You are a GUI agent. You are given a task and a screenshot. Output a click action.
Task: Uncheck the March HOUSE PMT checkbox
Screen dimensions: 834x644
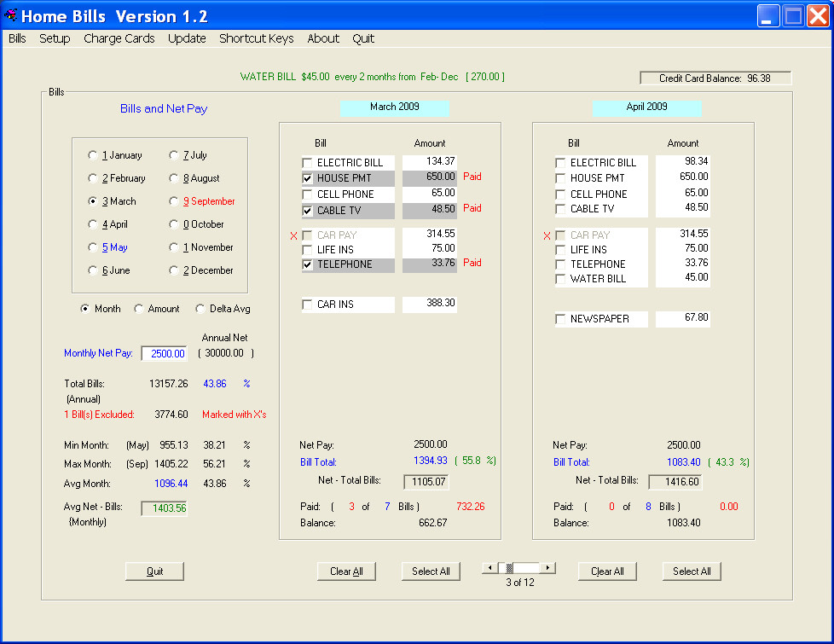pyautogui.click(x=307, y=178)
